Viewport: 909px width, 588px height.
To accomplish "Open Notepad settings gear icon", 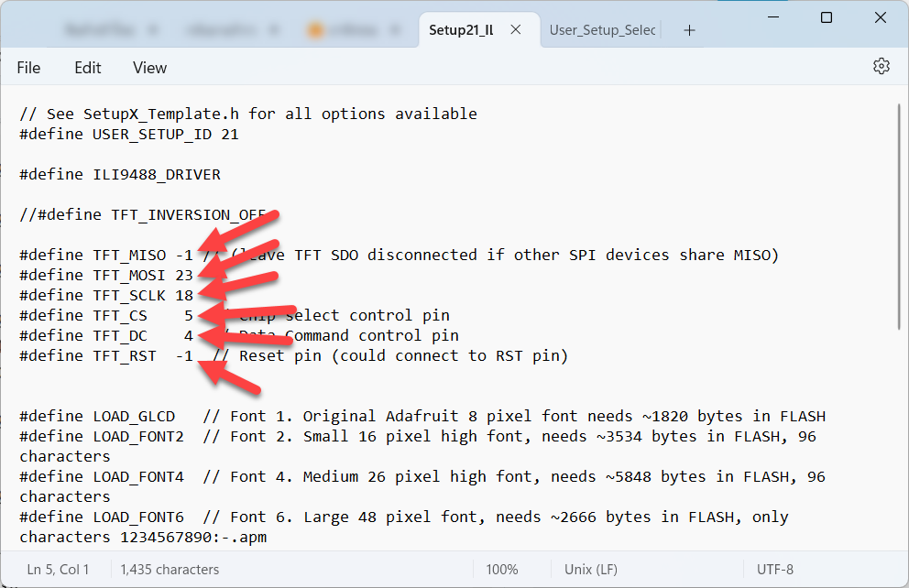I will (882, 67).
